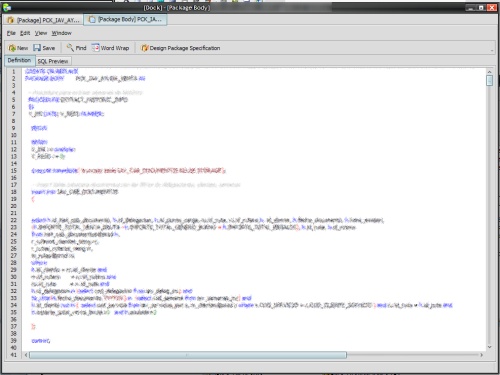The width and height of the screenshot is (500, 375).
Task: Click line number 39 in the gutter
Action: 14,341
